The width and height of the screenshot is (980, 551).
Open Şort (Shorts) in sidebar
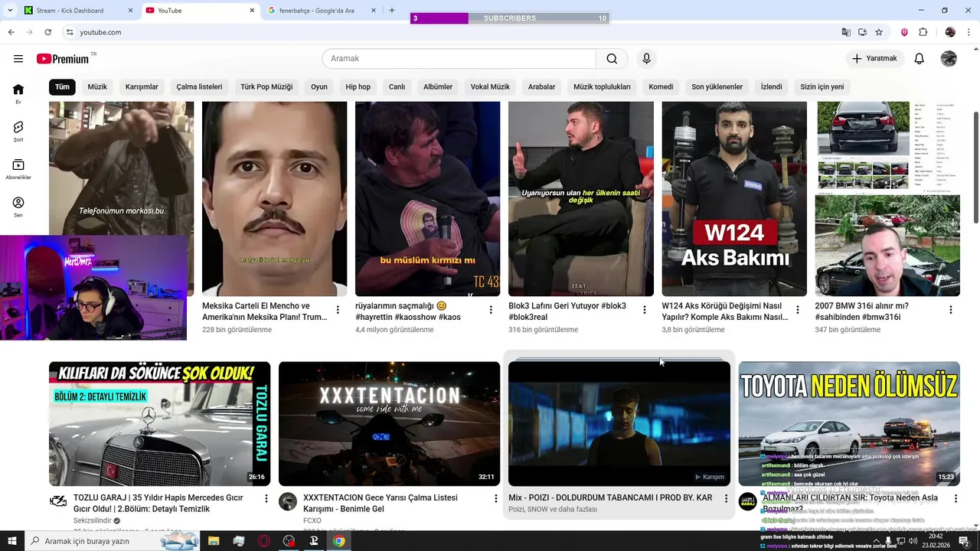[x=18, y=132]
